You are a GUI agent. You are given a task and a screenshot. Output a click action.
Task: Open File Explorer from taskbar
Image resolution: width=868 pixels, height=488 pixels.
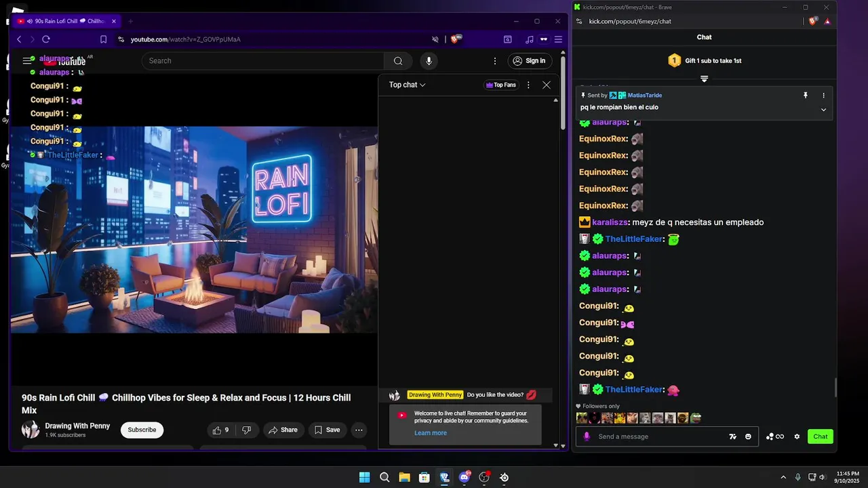pyautogui.click(x=404, y=478)
